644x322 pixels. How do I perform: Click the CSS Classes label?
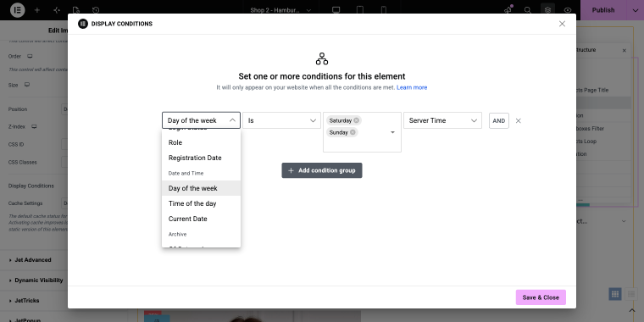[x=23, y=162]
